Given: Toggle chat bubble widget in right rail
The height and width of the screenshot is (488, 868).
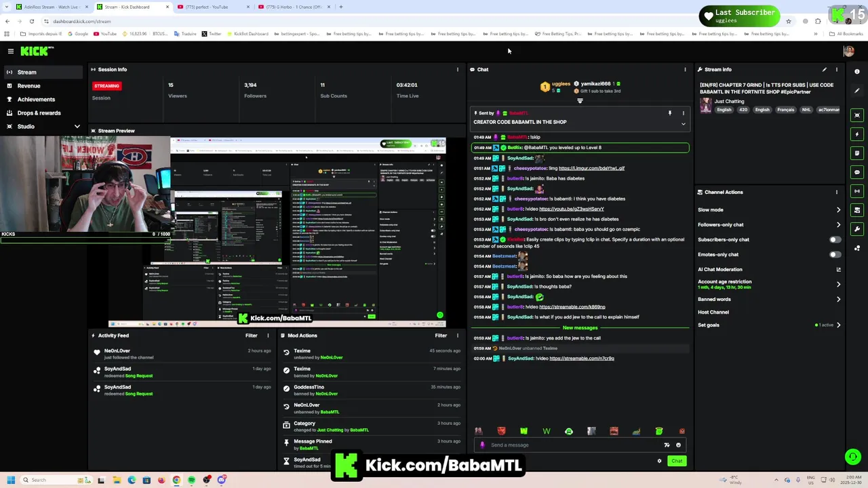Looking at the screenshot, I should [857, 172].
